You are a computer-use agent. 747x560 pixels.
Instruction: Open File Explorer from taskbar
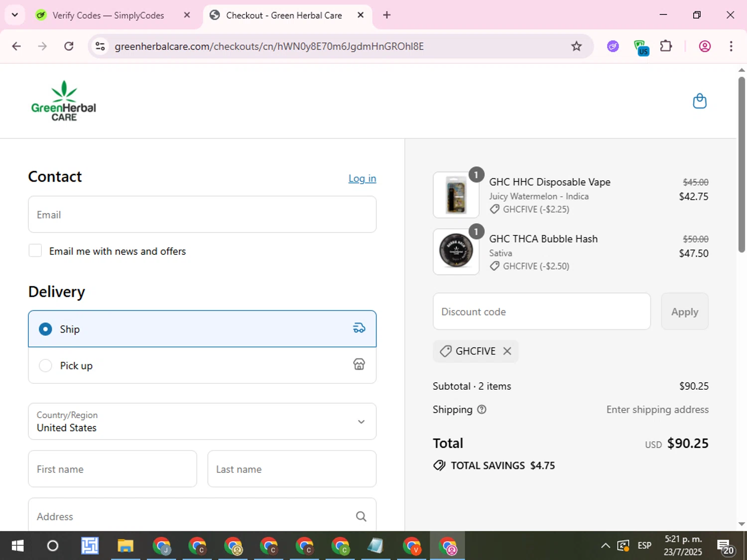click(x=125, y=546)
